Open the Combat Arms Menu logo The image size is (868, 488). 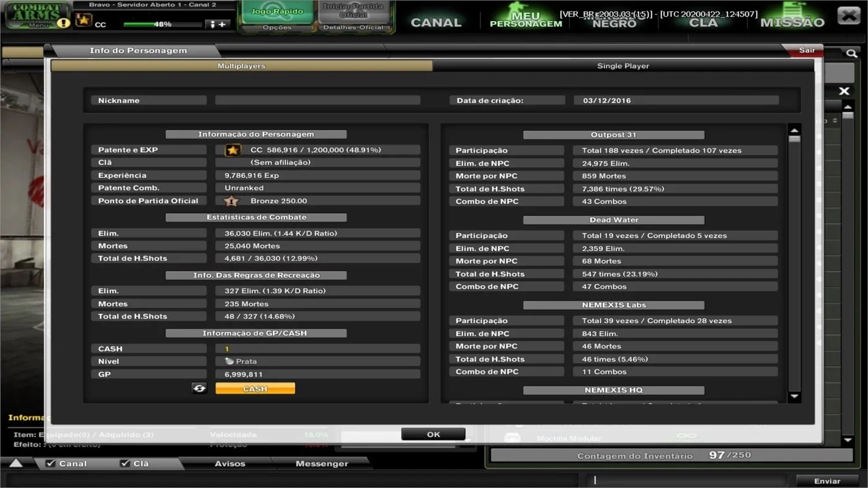(37, 15)
